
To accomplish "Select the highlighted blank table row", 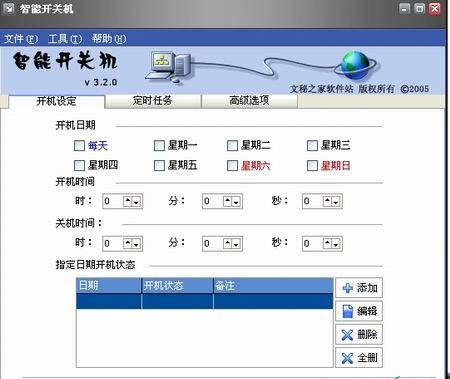I will (205, 301).
